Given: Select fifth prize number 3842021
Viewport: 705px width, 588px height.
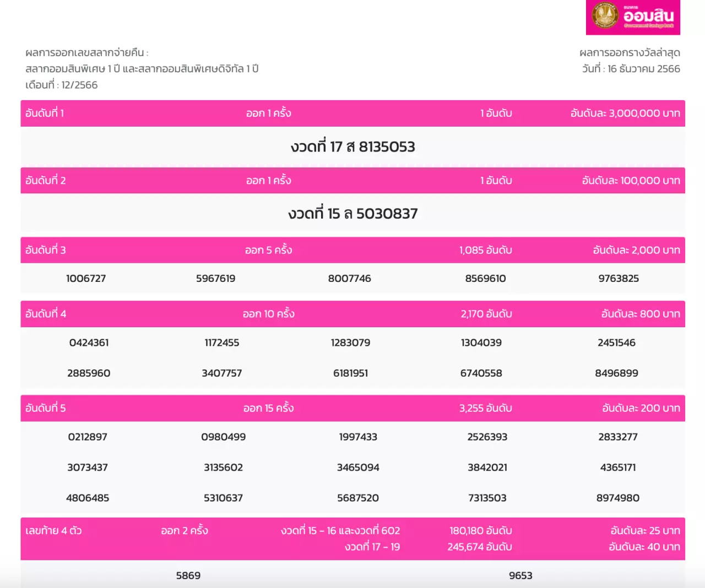Looking at the screenshot, I should click(x=487, y=467).
